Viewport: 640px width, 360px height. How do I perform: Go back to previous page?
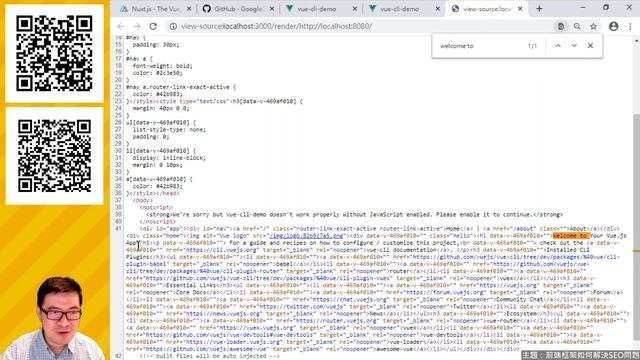coord(120,26)
